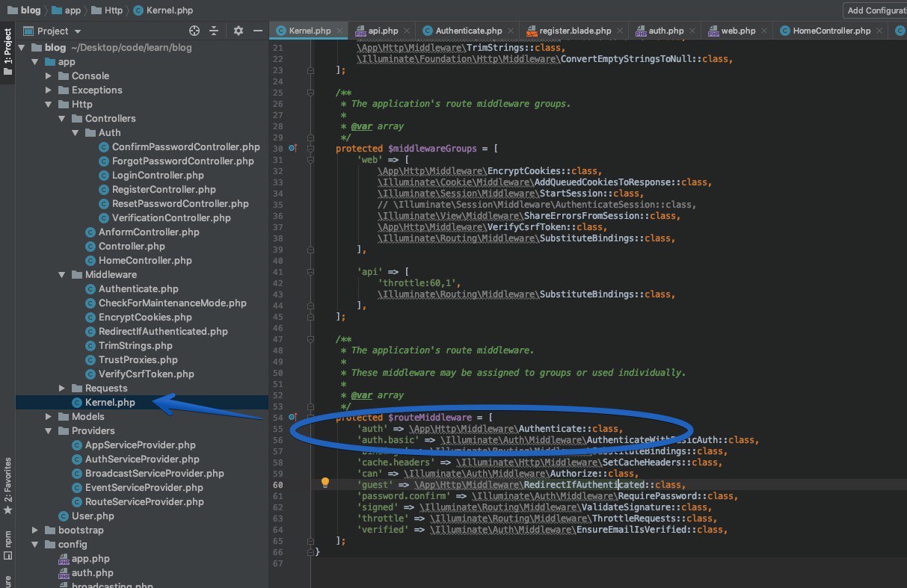The image size is (907, 588).
Task: Open Project panel settings gear
Action: coord(239,31)
